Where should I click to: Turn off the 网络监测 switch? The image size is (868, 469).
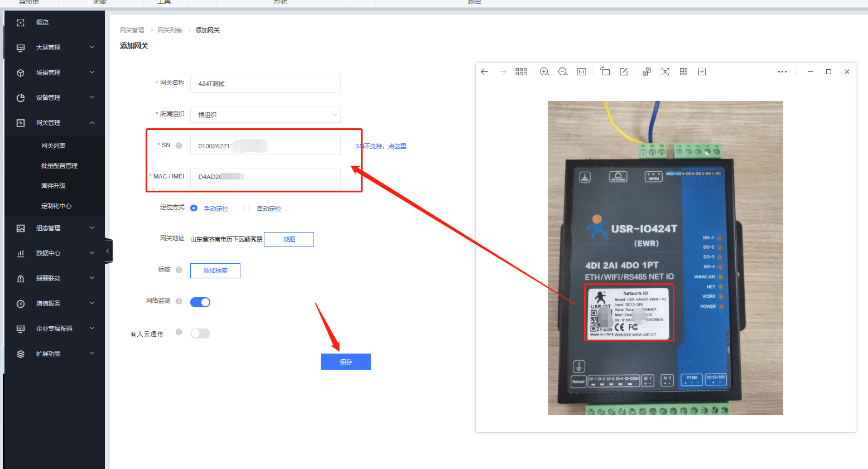point(200,302)
